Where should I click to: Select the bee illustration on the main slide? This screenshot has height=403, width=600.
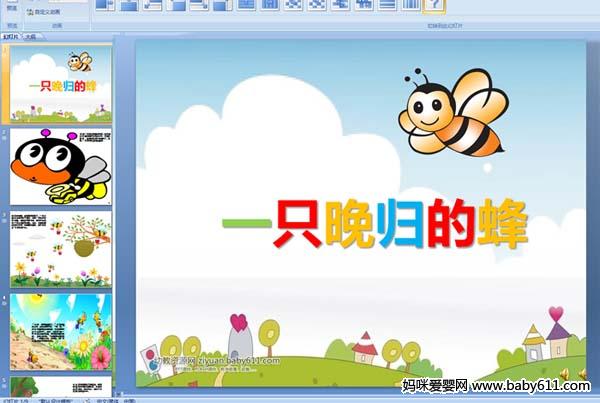tap(455, 110)
